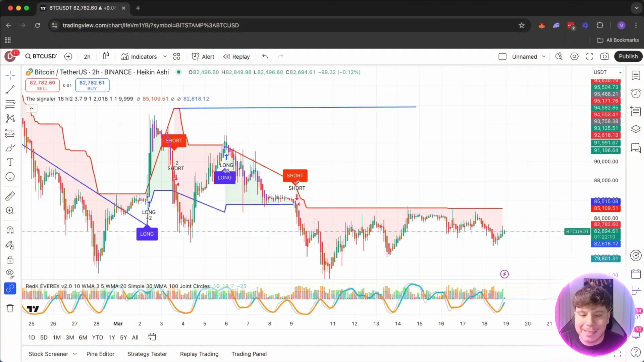
Task: Select the trend line drawing tool
Action: (10, 89)
